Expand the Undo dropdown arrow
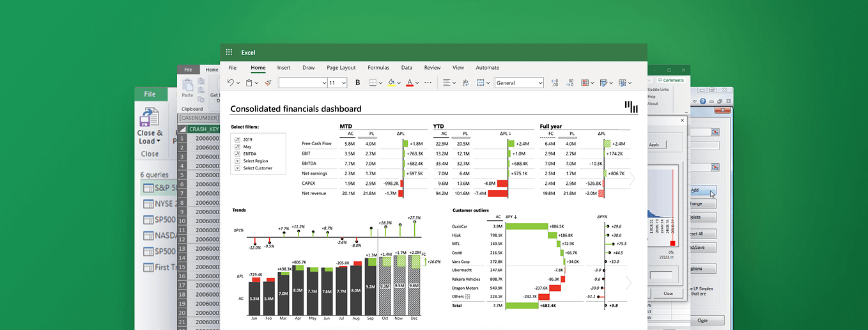 click(238, 83)
